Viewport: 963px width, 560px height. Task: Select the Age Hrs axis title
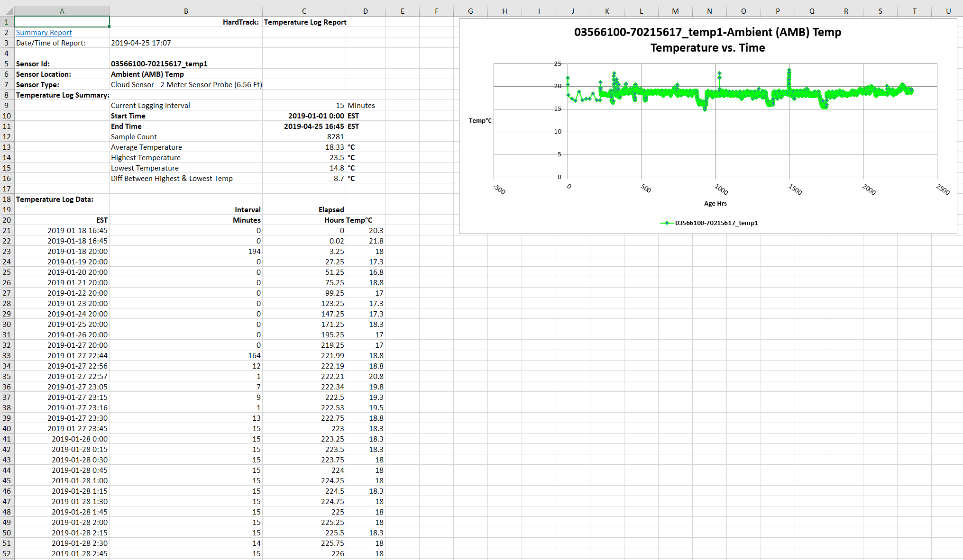[715, 204]
